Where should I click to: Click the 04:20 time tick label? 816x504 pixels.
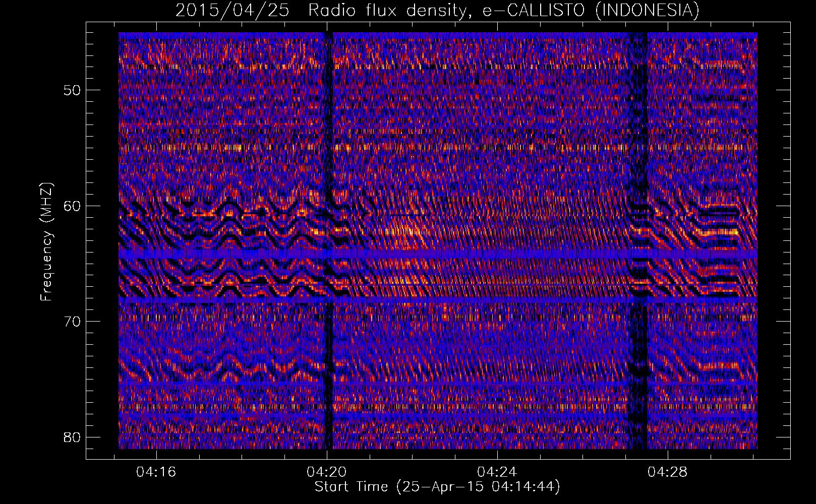[326, 472]
